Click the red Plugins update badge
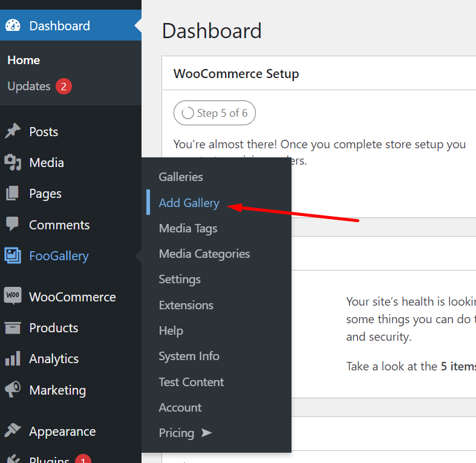The image size is (476, 463). (x=83, y=459)
